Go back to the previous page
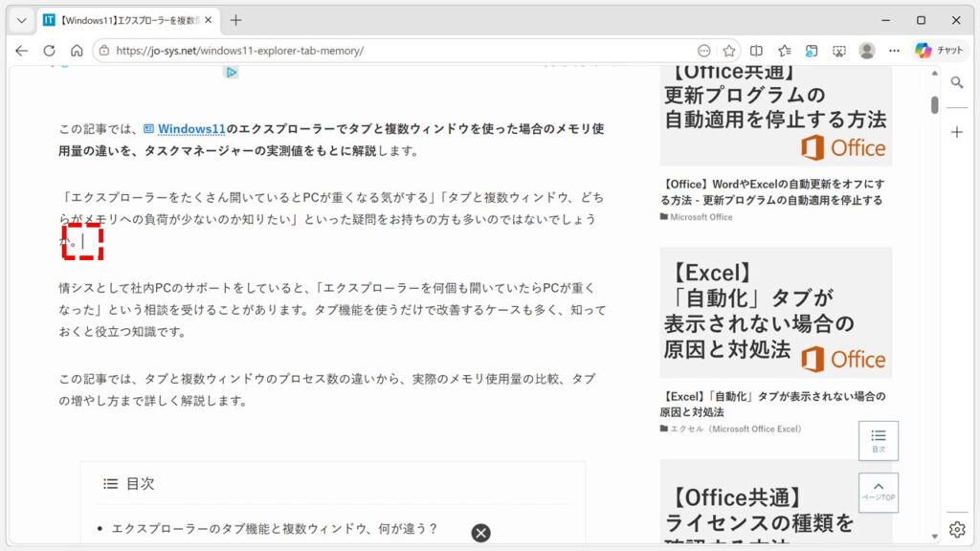This screenshot has width=980, height=551. click(x=22, y=51)
